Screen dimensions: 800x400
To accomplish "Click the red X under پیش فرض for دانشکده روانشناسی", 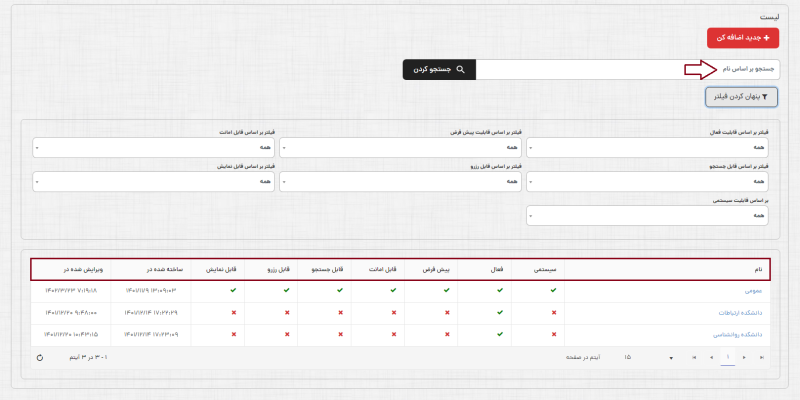I will [446, 335].
